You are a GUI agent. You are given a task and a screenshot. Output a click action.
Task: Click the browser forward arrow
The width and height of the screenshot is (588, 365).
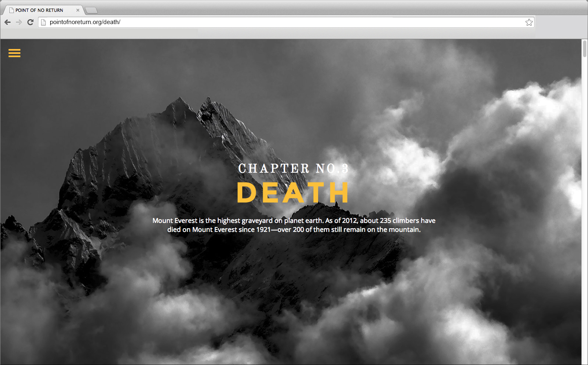click(19, 22)
